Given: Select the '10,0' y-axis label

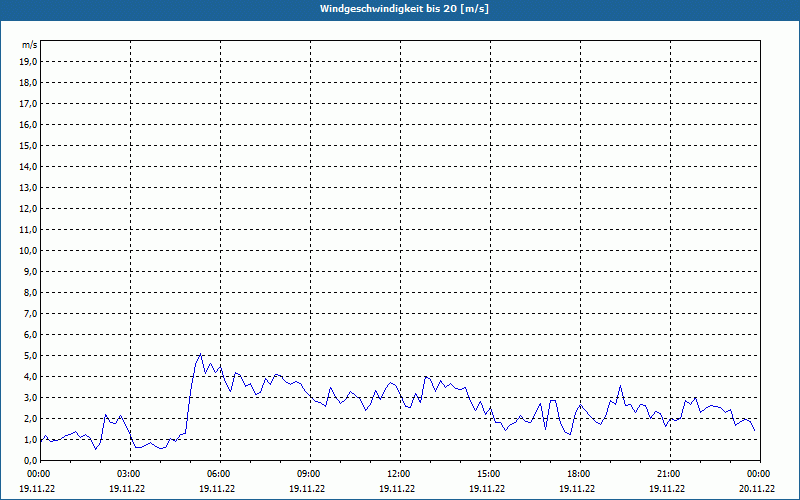Looking at the screenshot, I should pyautogui.click(x=28, y=251).
